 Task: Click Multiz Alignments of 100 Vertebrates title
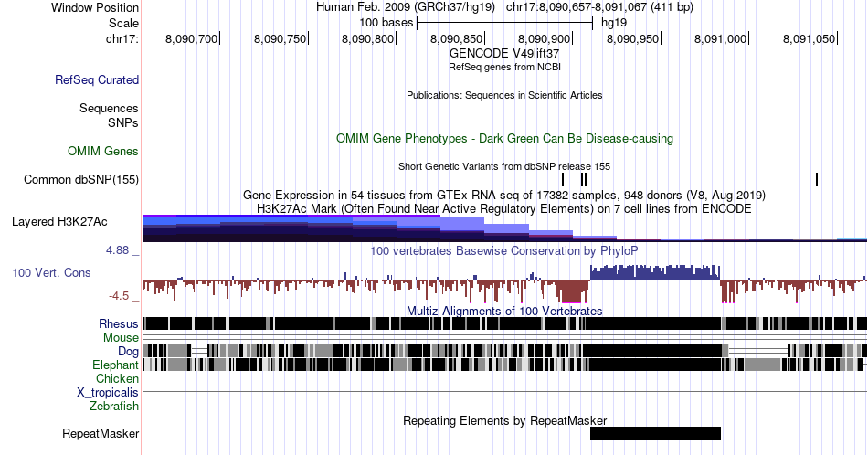click(x=504, y=311)
